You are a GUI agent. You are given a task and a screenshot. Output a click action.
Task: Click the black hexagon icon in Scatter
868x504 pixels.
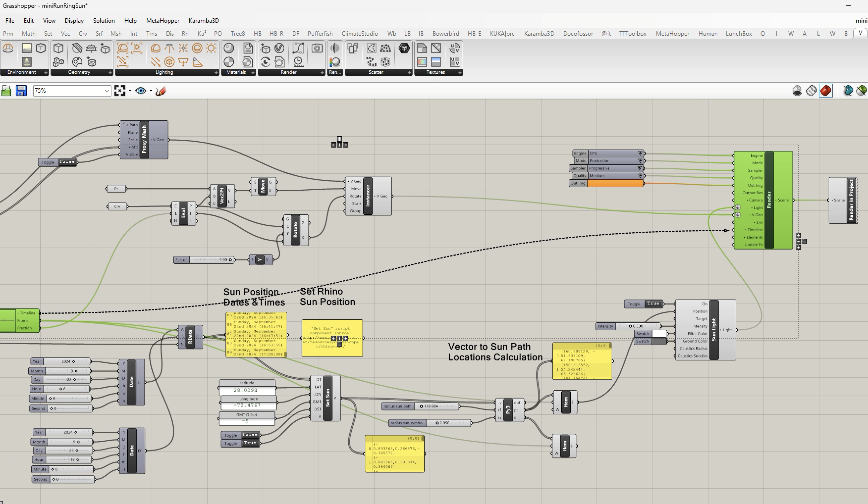[404, 48]
